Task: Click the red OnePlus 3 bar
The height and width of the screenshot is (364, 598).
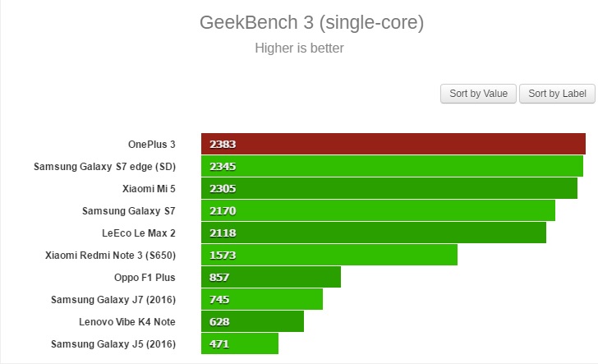Action: [393, 144]
